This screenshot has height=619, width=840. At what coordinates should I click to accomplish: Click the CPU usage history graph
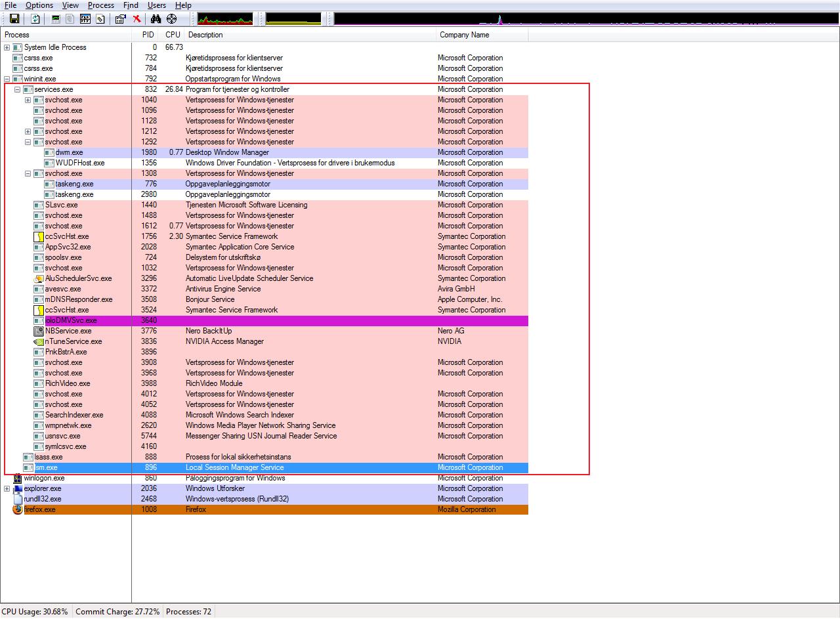[x=224, y=19]
